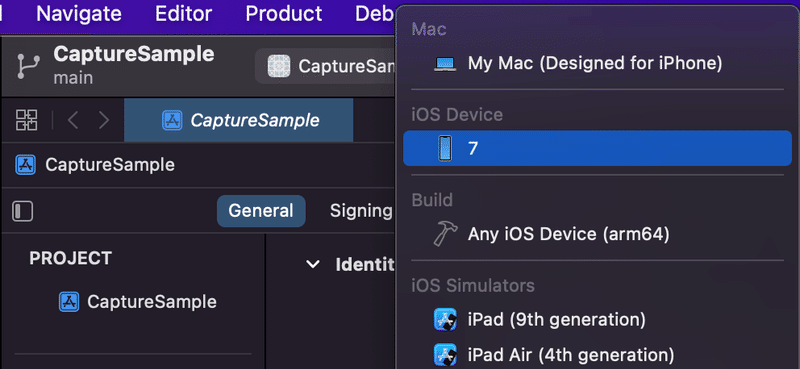The width and height of the screenshot is (800, 369).
Task: Switch to the General tab
Action: tap(261, 211)
